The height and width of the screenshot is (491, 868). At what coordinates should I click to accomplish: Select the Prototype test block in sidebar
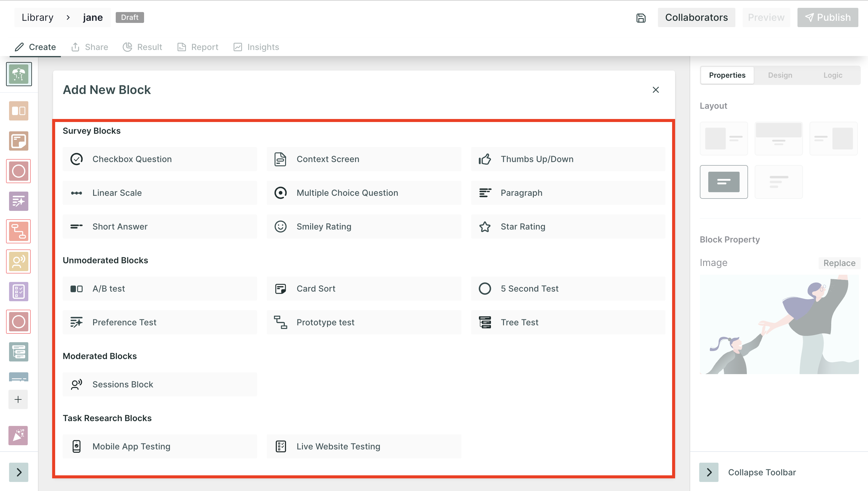(19, 231)
